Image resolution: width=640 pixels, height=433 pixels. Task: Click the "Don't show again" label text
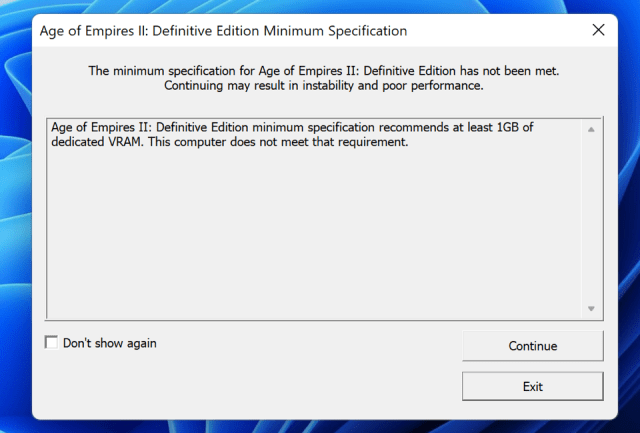pyautogui.click(x=109, y=343)
